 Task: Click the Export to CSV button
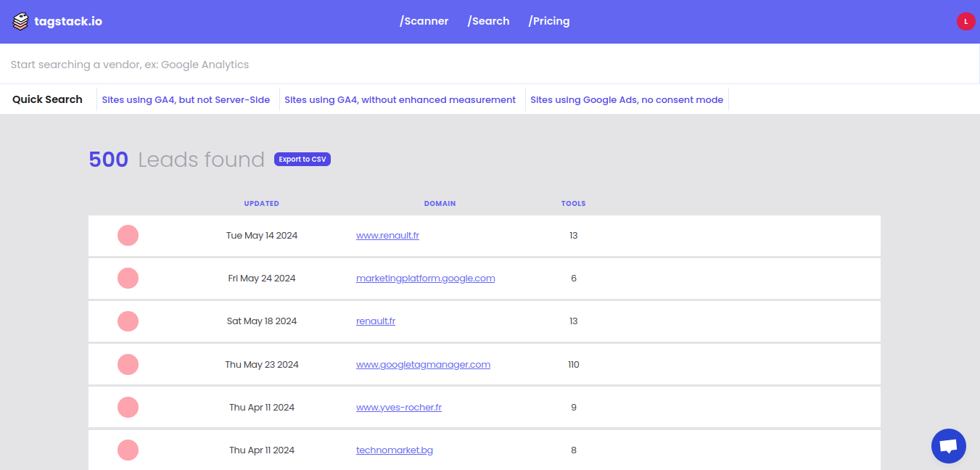(x=302, y=159)
